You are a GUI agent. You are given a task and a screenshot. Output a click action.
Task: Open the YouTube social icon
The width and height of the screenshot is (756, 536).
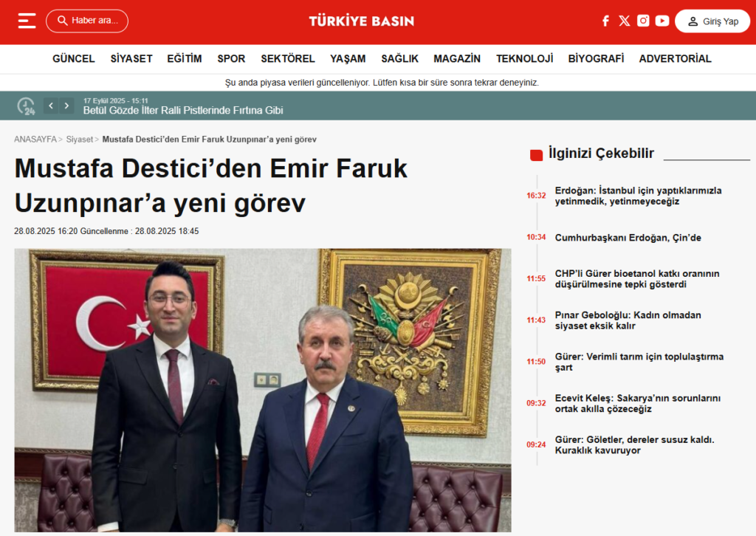coord(662,21)
